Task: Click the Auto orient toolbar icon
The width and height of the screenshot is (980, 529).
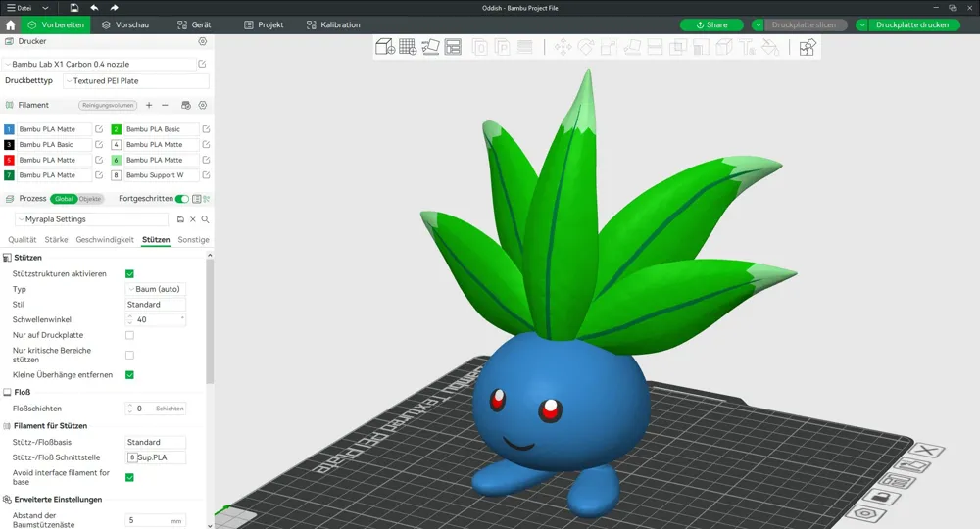Action: pos(430,47)
